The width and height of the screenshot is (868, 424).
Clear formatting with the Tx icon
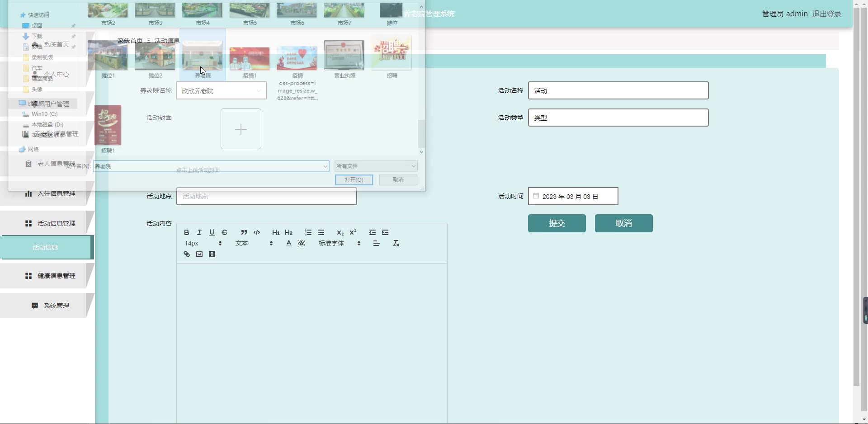(396, 243)
